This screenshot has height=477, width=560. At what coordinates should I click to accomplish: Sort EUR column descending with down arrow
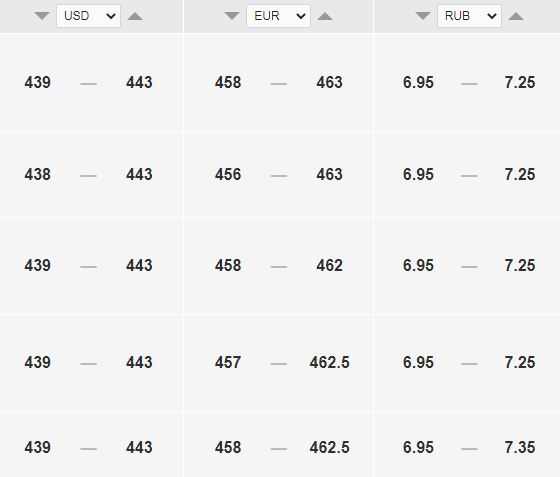click(232, 16)
